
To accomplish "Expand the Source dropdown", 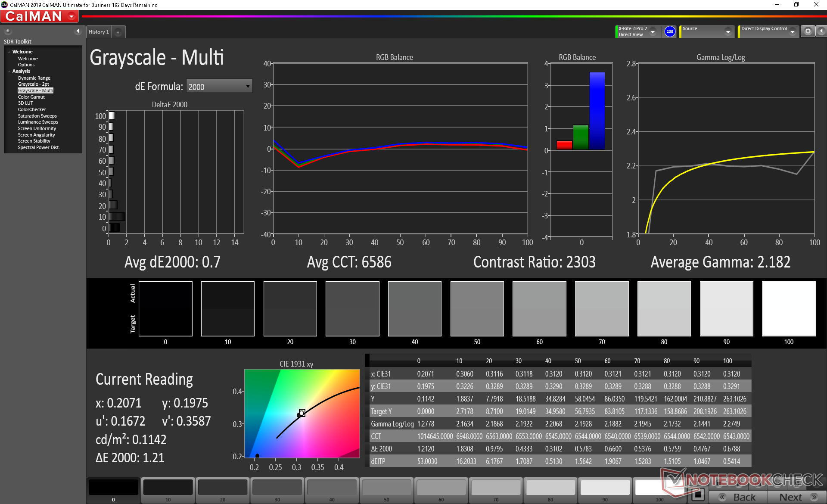I will tap(728, 32).
